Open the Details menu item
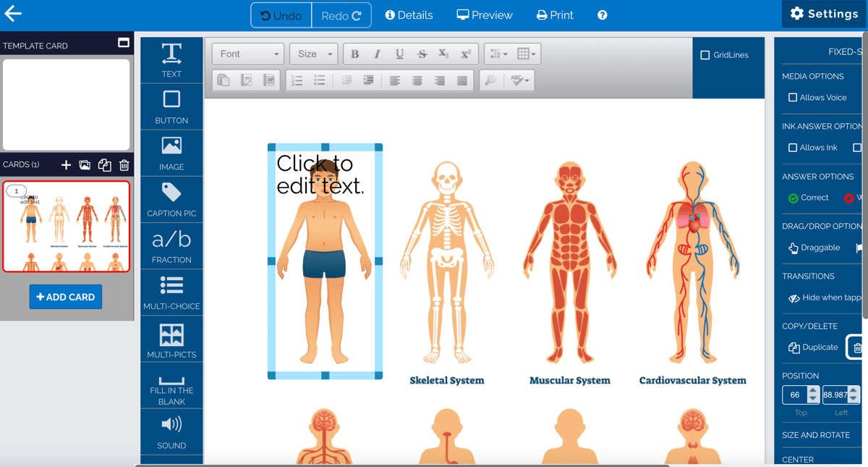 409,15
